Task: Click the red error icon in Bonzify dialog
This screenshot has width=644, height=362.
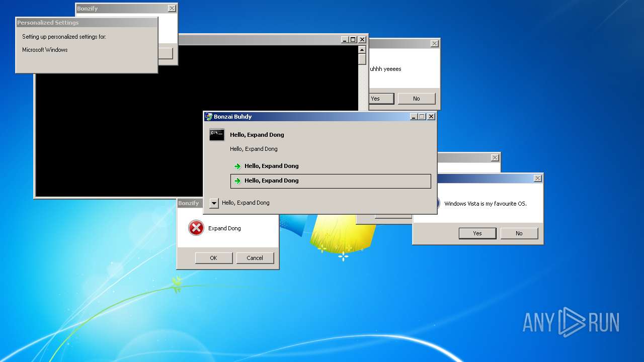Action: [x=196, y=228]
